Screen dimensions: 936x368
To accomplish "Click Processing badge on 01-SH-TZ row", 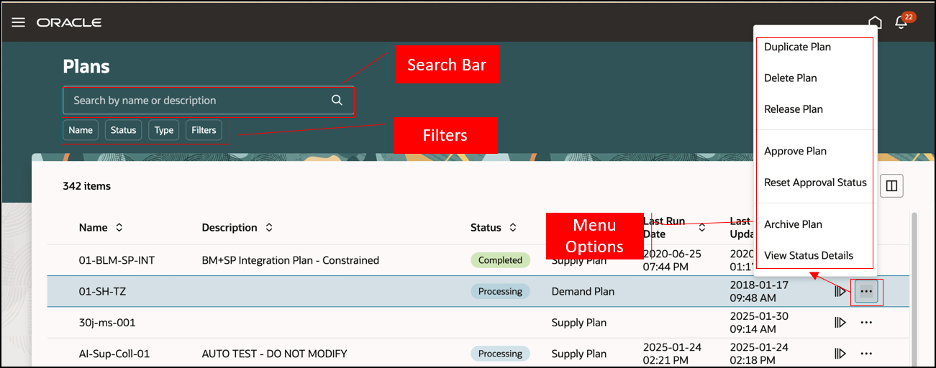I will point(500,292).
